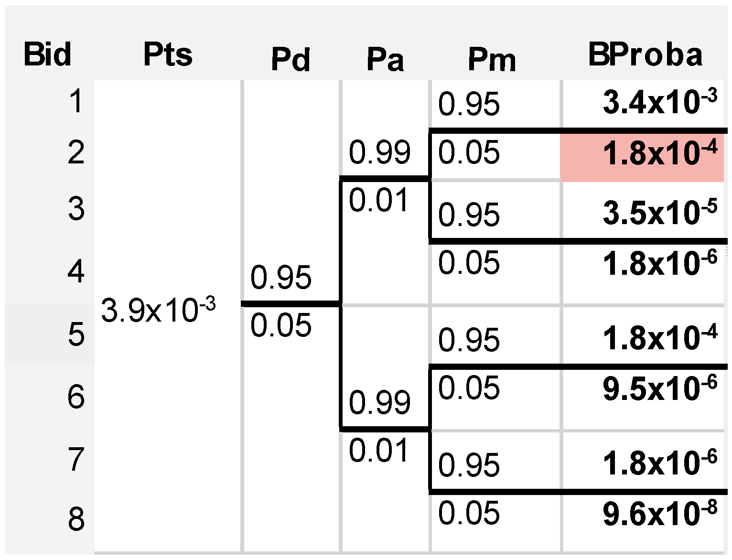Click the Bid column header
The height and width of the screenshot is (560, 732).
click(x=47, y=54)
